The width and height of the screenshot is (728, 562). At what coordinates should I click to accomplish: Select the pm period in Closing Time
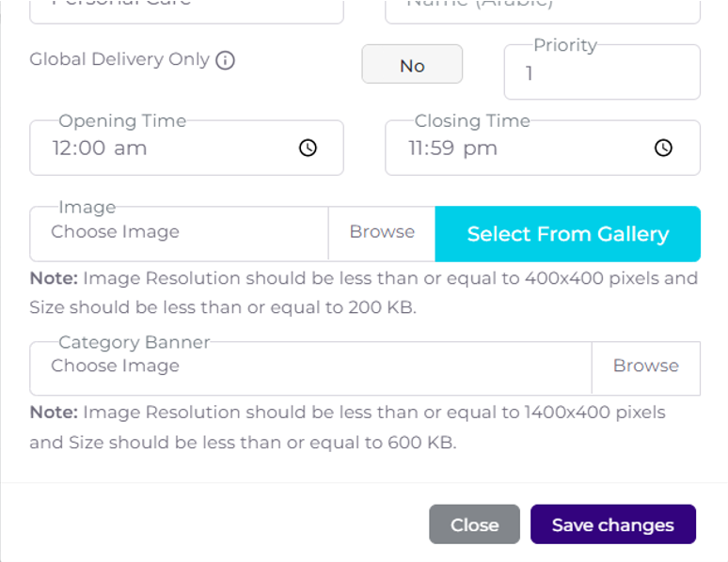(x=483, y=148)
